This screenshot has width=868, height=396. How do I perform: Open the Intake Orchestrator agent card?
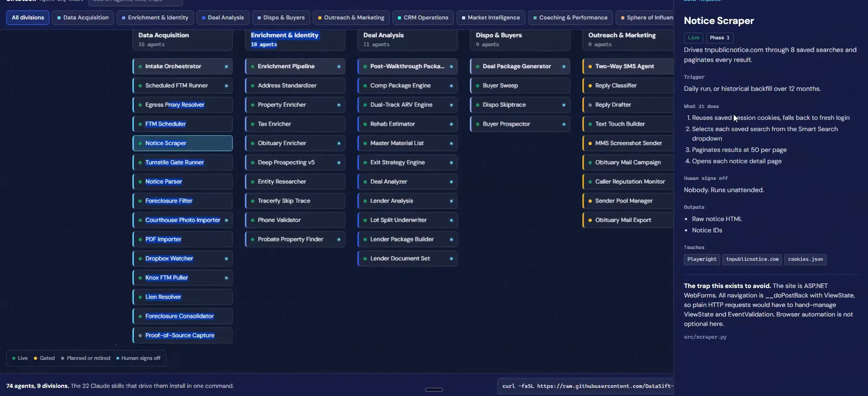[183, 66]
